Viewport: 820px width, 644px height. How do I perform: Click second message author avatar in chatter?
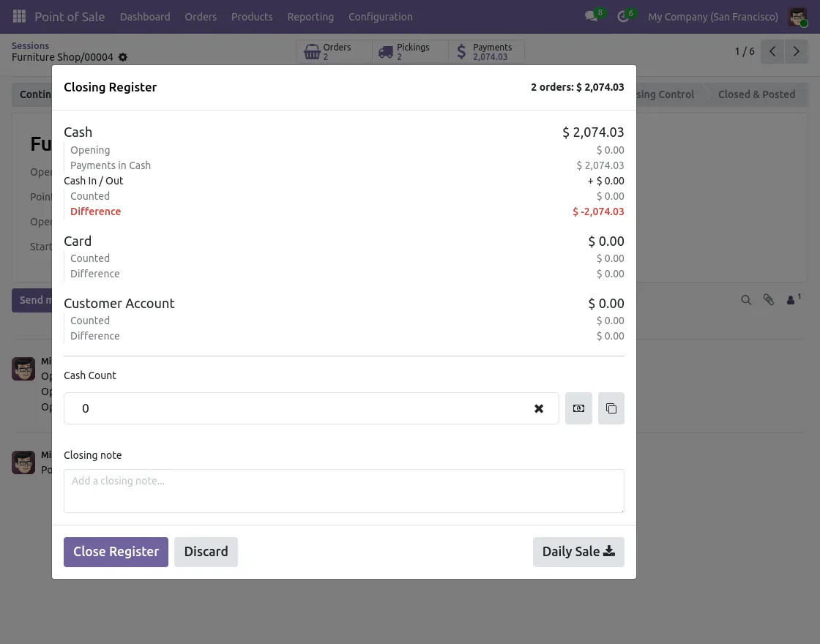point(23,463)
